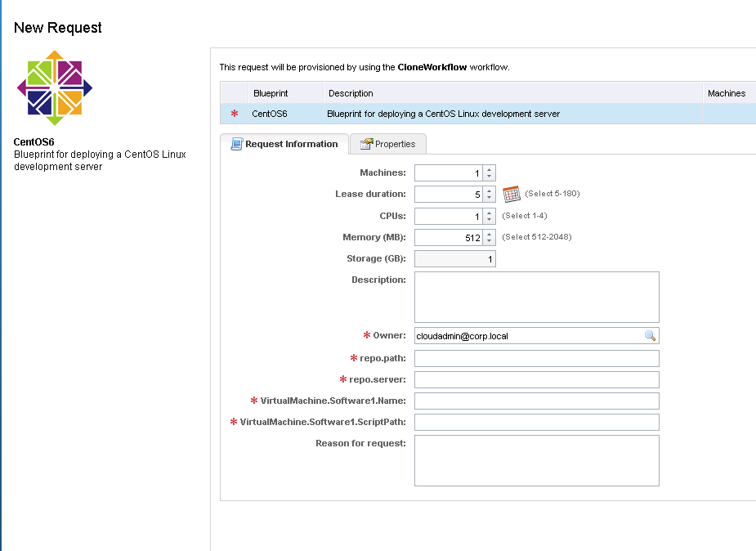Click the Reason for request text area

click(x=535, y=459)
